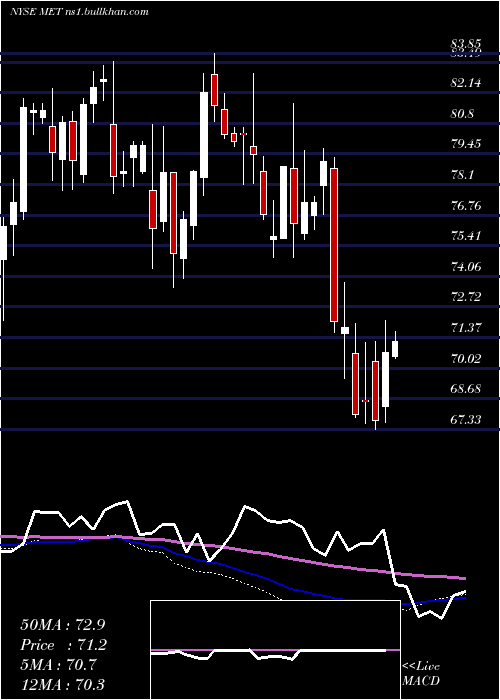Click the 50MA : 72.9 readout

[63, 625]
